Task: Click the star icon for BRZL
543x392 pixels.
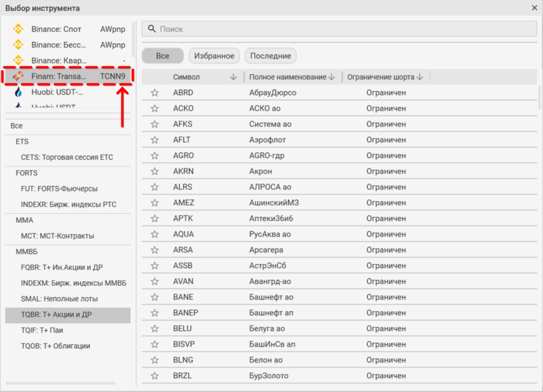Action: click(x=155, y=376)
